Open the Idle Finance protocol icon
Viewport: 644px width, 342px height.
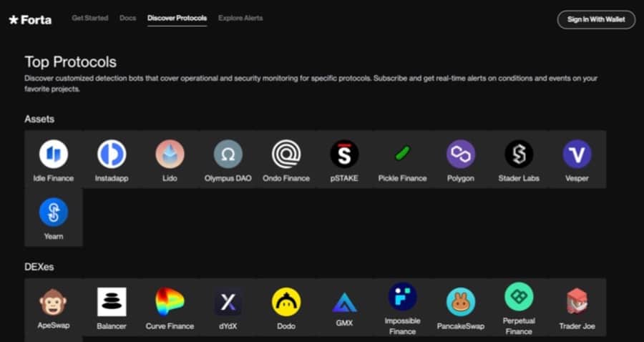[x=54, y=154]
